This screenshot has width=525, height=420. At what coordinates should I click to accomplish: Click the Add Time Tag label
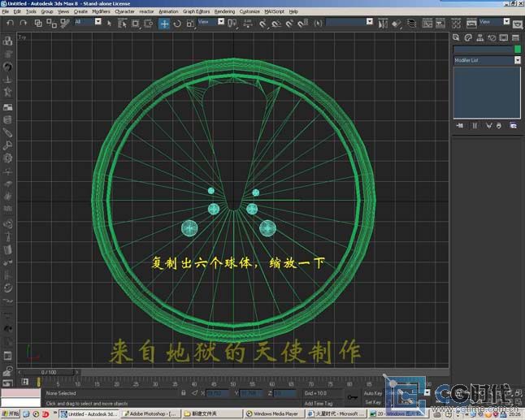click(x=319, y=403)
